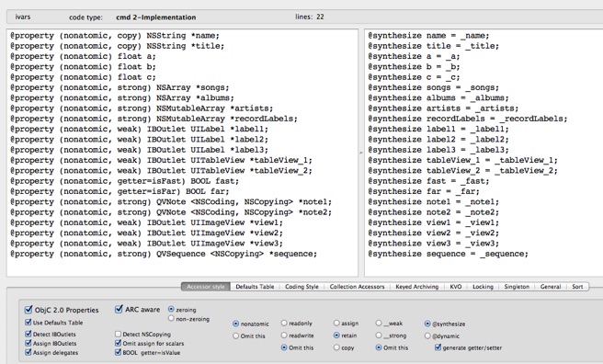Click the @synthesize view3 = _view3 line
603x364 pixels.
434,244
